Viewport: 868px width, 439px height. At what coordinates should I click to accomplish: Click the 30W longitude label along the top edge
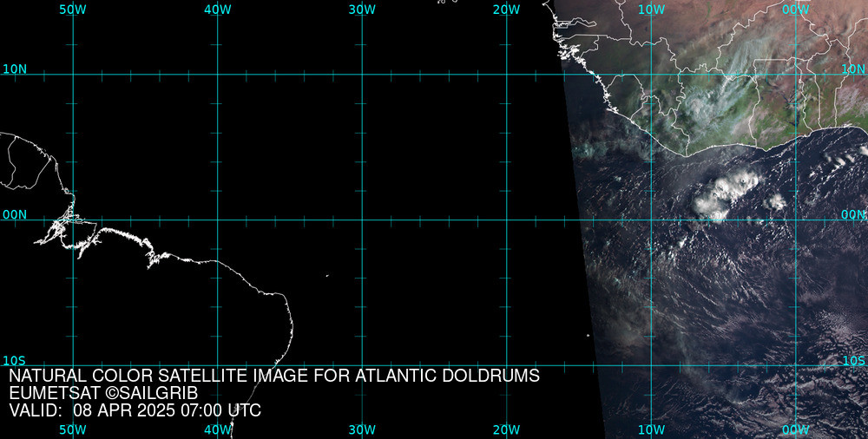click(363, 10)
